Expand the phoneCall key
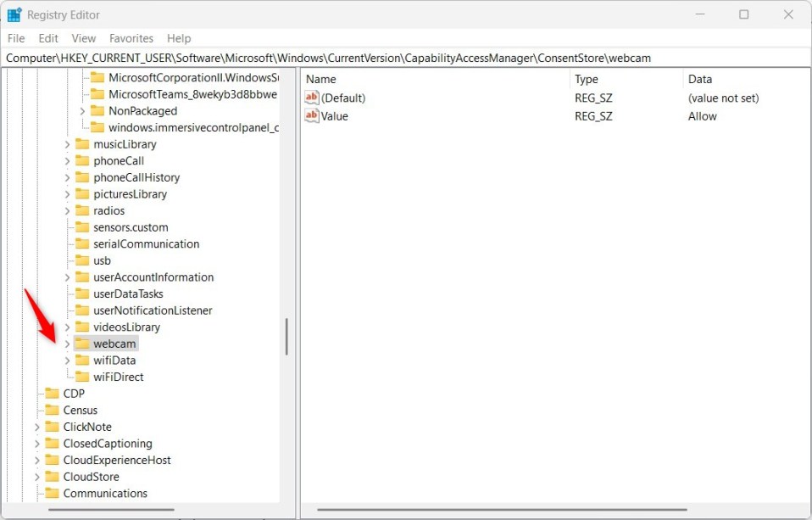The height and width of the screenshot is (520, 812). click(x=67, y=161)
